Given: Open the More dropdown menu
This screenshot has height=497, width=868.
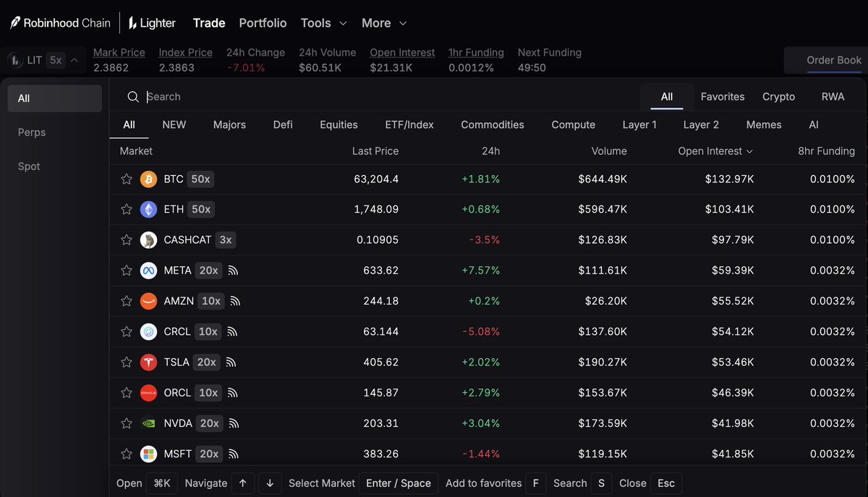Looking at the screenshot, I should coord(384,23).
